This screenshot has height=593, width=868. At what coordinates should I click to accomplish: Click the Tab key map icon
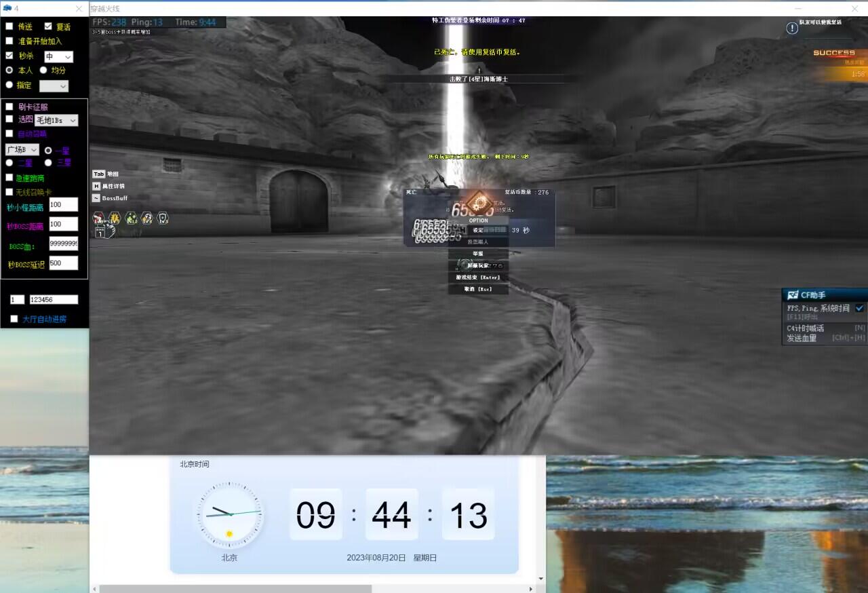(99, 174)
